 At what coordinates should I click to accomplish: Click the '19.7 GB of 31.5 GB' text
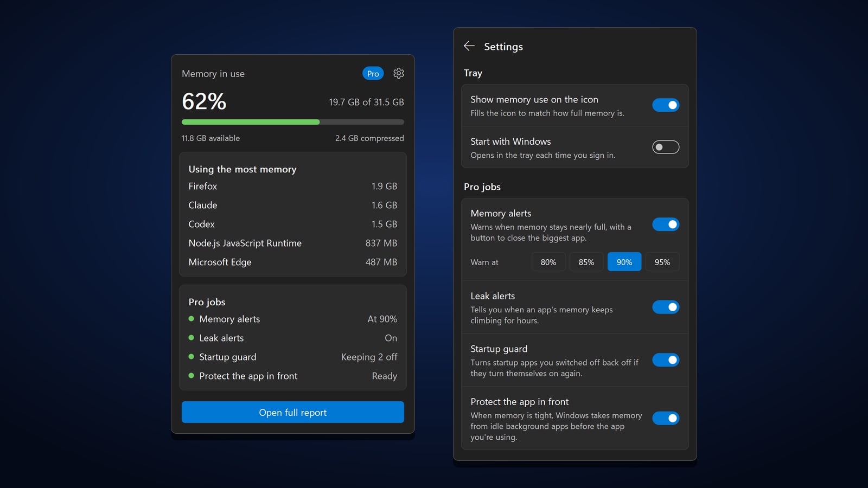[366, 102]
